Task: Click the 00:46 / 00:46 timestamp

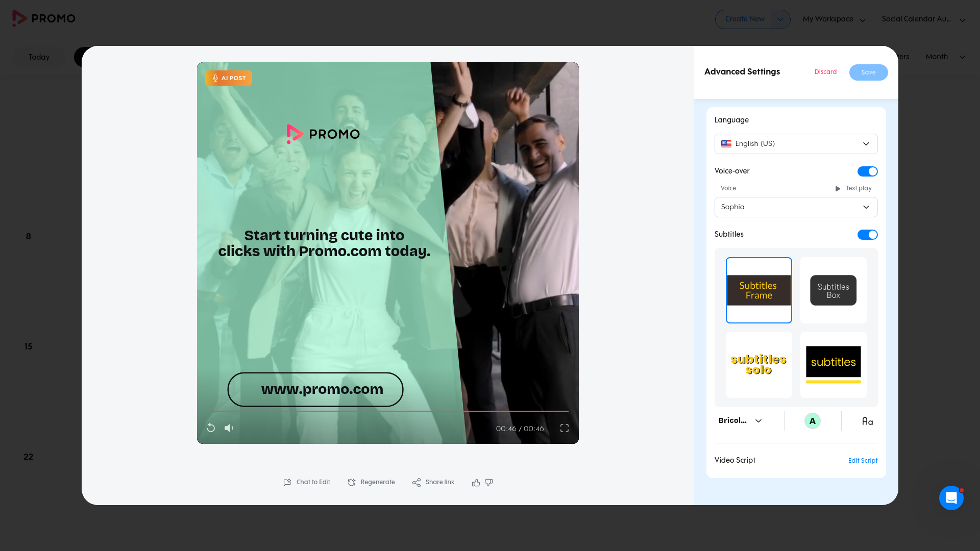Action: 520,429
